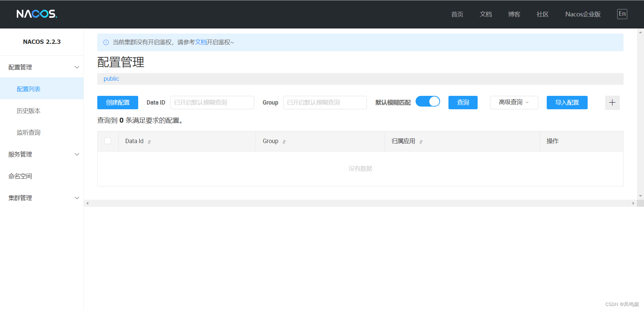Click the 导入配置 button
This screenshot has width=644, height=310.
click(567, 103)
